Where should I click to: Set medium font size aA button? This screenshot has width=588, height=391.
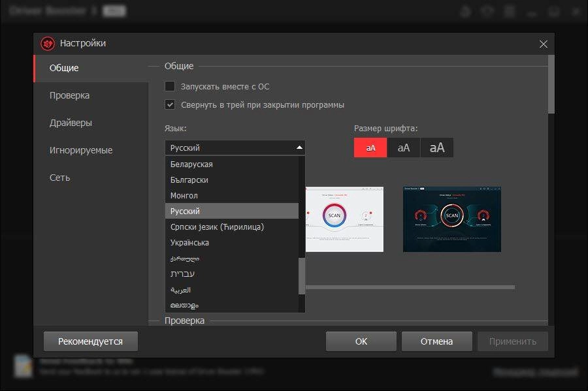(x=404, y=148)
